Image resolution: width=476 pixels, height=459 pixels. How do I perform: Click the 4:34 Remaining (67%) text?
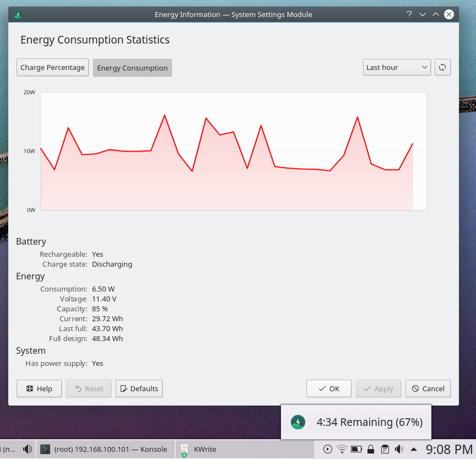tap(370, 422)
